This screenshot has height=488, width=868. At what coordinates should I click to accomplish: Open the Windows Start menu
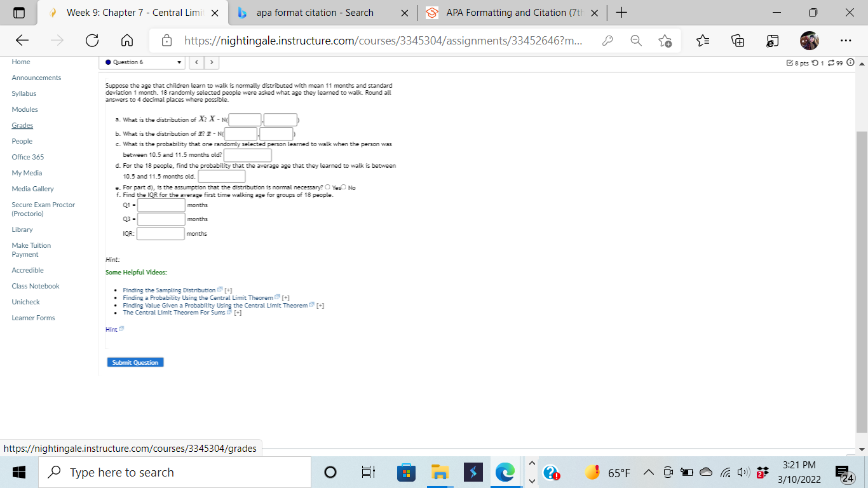tap(18, 472)
